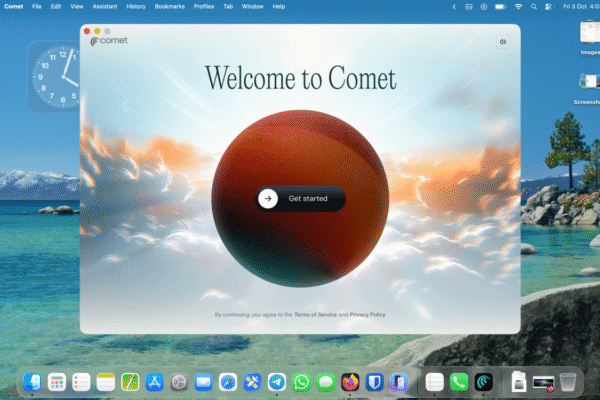This screenshot has height=400, width=600.
Task: Select the Images item on the desktop
Action: click(x=590, y=38)
